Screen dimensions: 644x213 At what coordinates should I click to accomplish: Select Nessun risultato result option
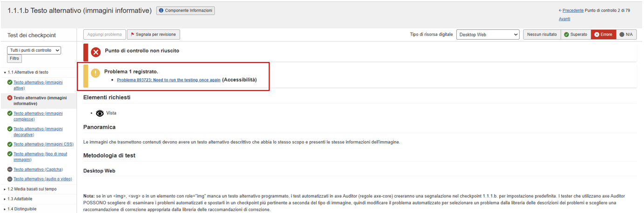tap(542, 34)
